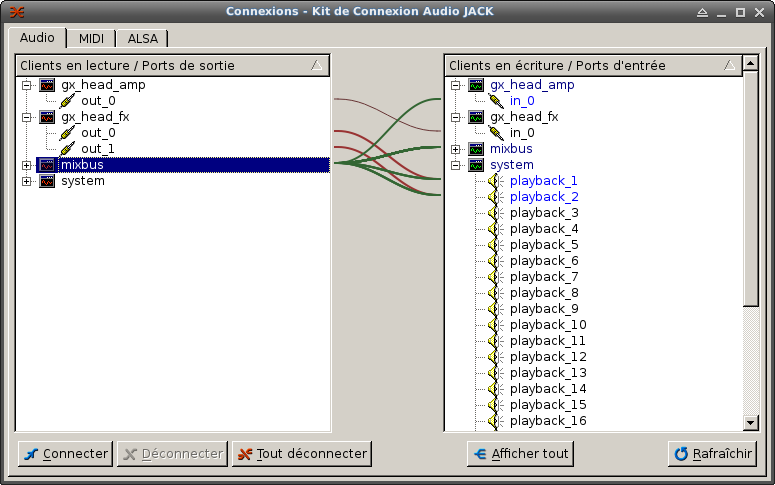Click input list scrollbar up arrow
Image resolution: width=775 pixels, height=485 pixels.
750,63
